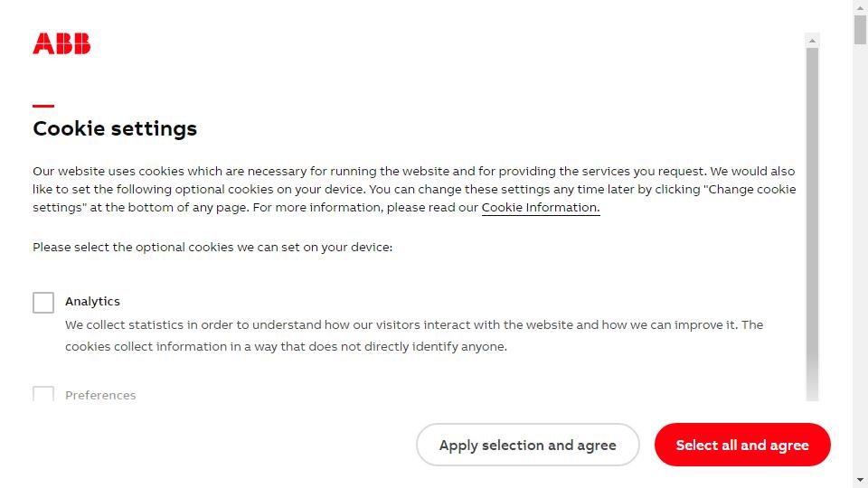Click the page scrollbar thumb
The width and height of the screenshot is (868, 488).
(860, 29)
